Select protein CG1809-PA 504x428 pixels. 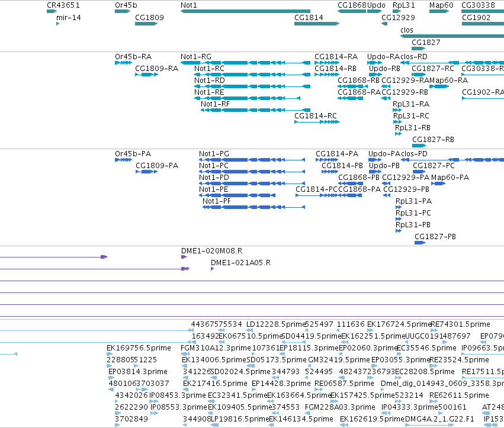coord(146,172)
